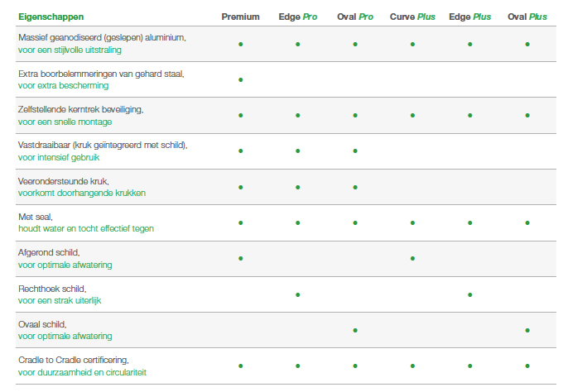The width and height of the screenshot is (568, 392).
Task: Click the Curve Plus dot for Afgerond schild
Action: tap(412, 259)
